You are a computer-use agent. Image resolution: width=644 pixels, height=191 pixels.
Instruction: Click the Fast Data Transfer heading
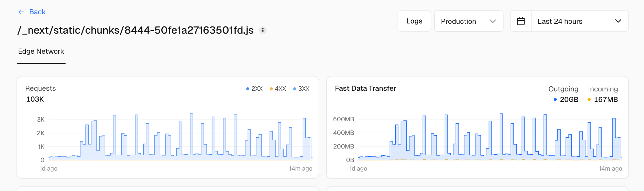[365, 88]
